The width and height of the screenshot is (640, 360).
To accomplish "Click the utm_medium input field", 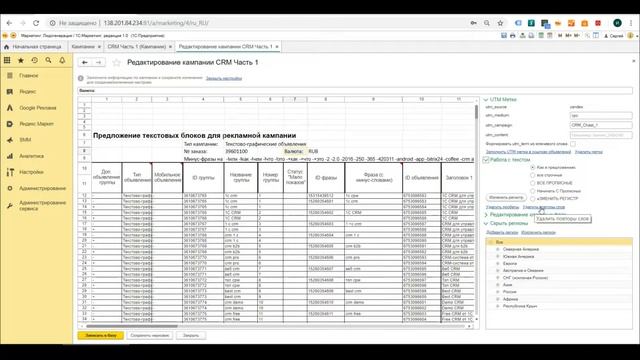I will (x=601, y=116).
